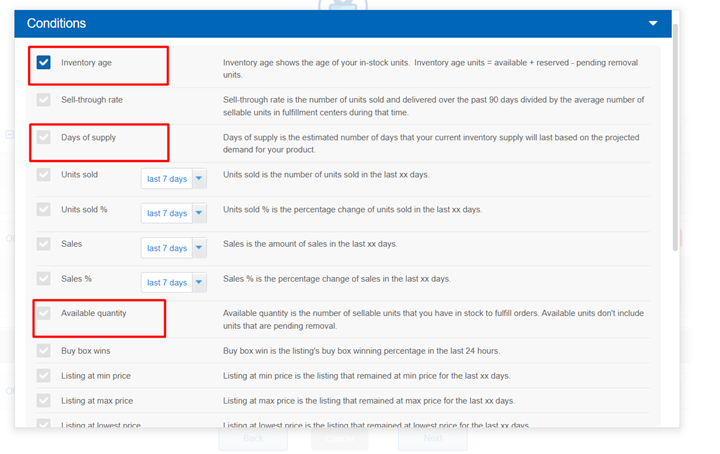Click the Units sold % percentage description
The image size is (720, 454).
click(352, 209)
